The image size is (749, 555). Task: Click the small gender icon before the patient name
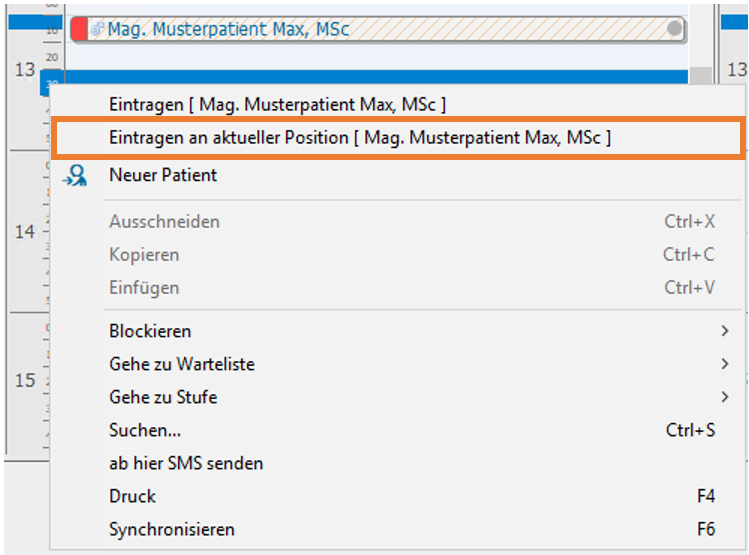click(97, 29)
